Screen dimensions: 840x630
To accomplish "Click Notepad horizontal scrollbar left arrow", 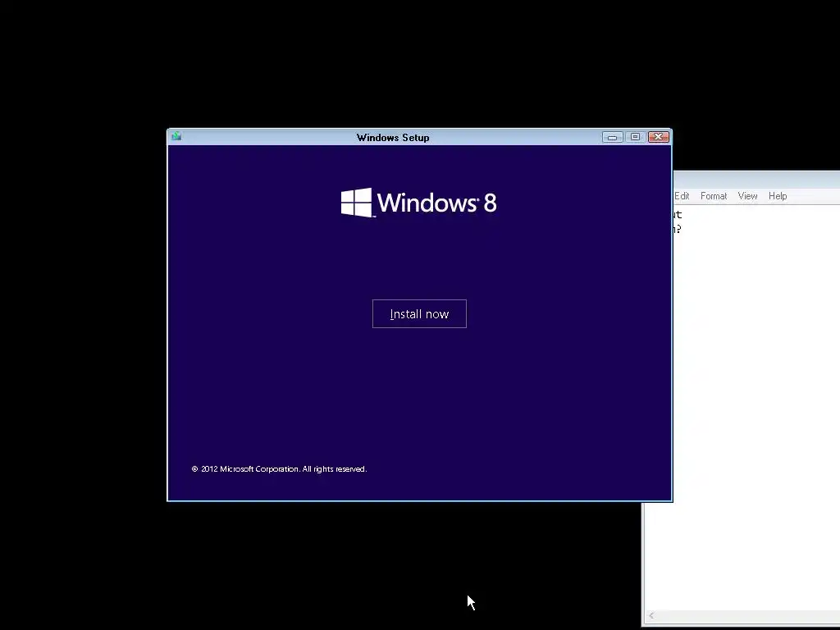I will 651,615.
